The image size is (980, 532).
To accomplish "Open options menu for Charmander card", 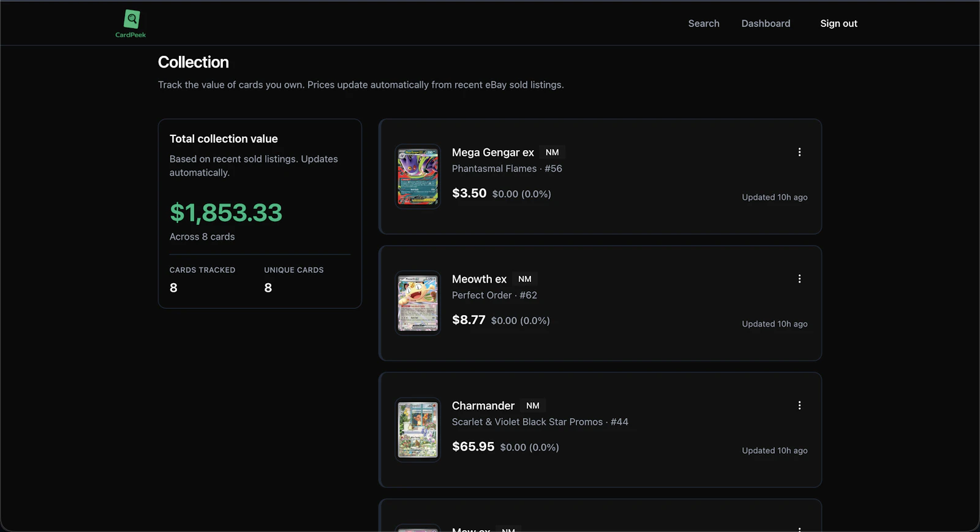I will click(799, 406).
